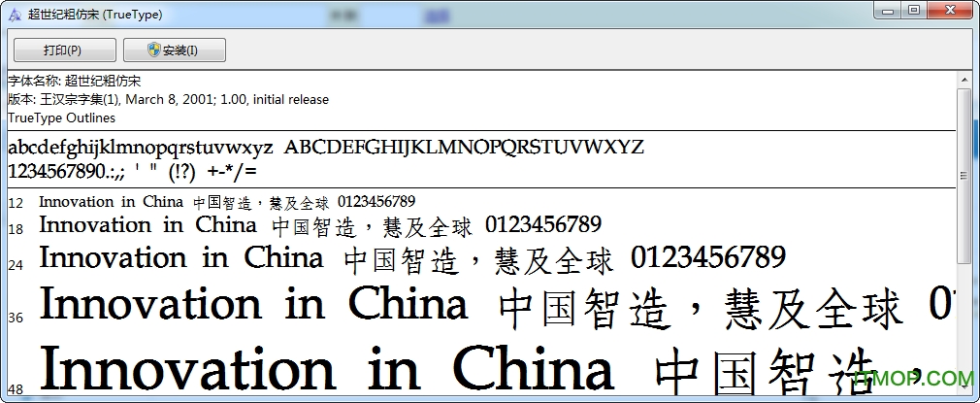Click the font name line 字体名称: 超世纪粗仿宋

pyautogui.click(x=75, y=81)
